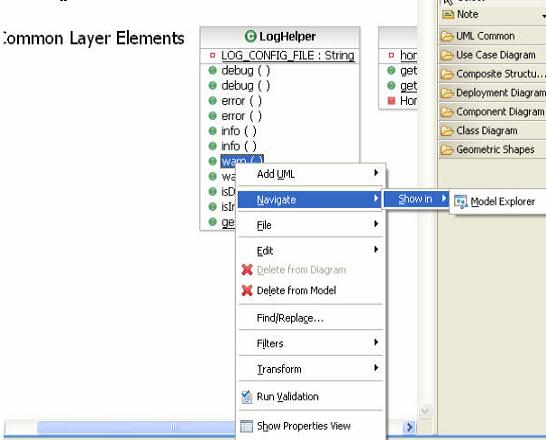Open the Edit submenu in the context menu

[x=311, y=251]
